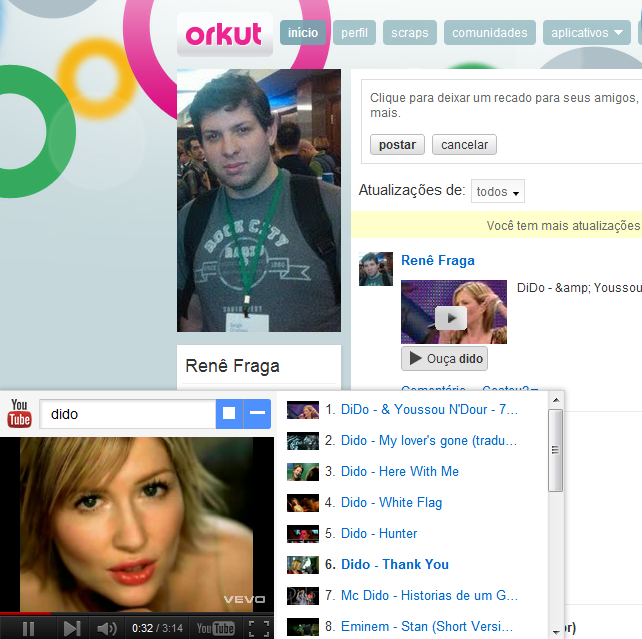642x639 pixels.
Task: Click results list scroll up arrow
Action: [556, 400]
